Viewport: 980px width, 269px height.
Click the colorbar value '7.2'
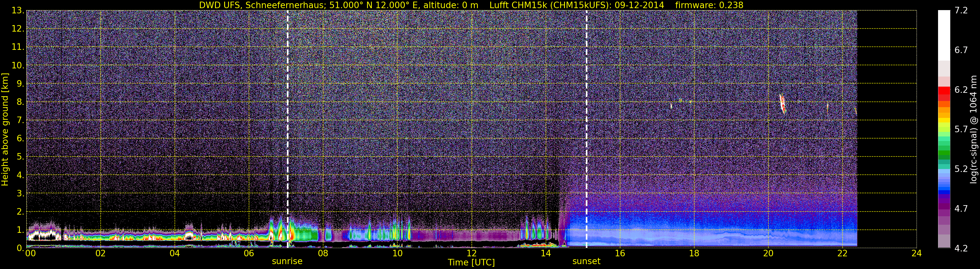[961, 11]
